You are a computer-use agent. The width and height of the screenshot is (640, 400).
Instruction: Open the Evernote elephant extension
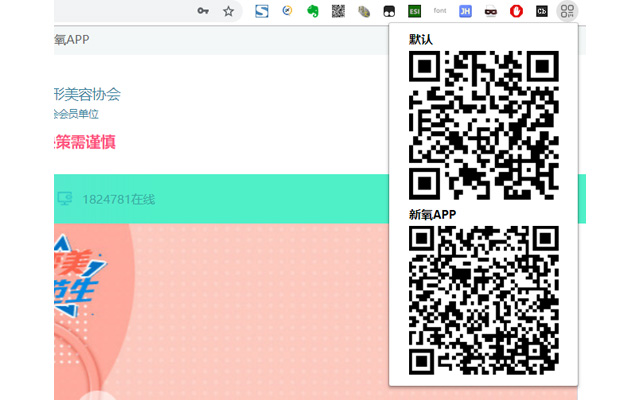[313, 11]
